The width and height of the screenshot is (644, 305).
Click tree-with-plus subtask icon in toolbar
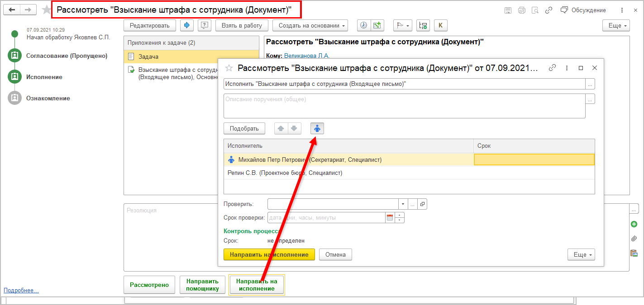(x=423, y=26)
